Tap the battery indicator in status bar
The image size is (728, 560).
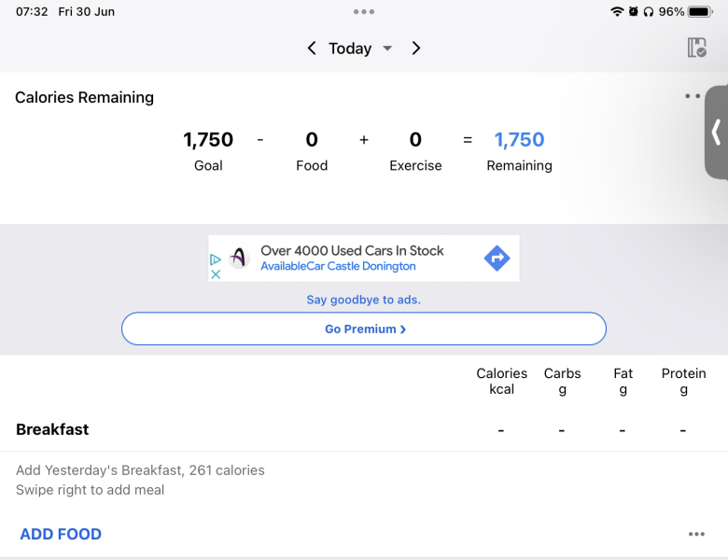(700, 12)
